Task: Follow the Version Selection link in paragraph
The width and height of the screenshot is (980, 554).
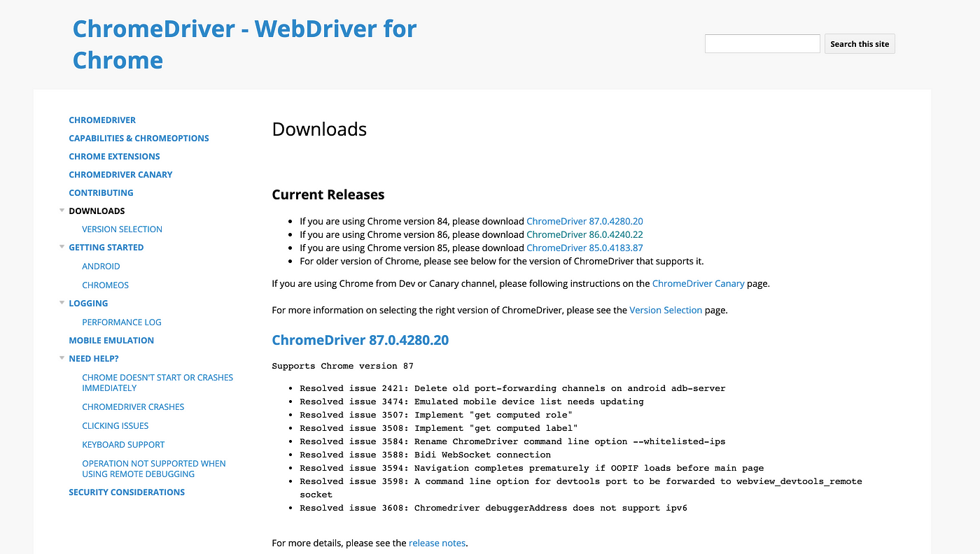Action: [x=666, y=310]
